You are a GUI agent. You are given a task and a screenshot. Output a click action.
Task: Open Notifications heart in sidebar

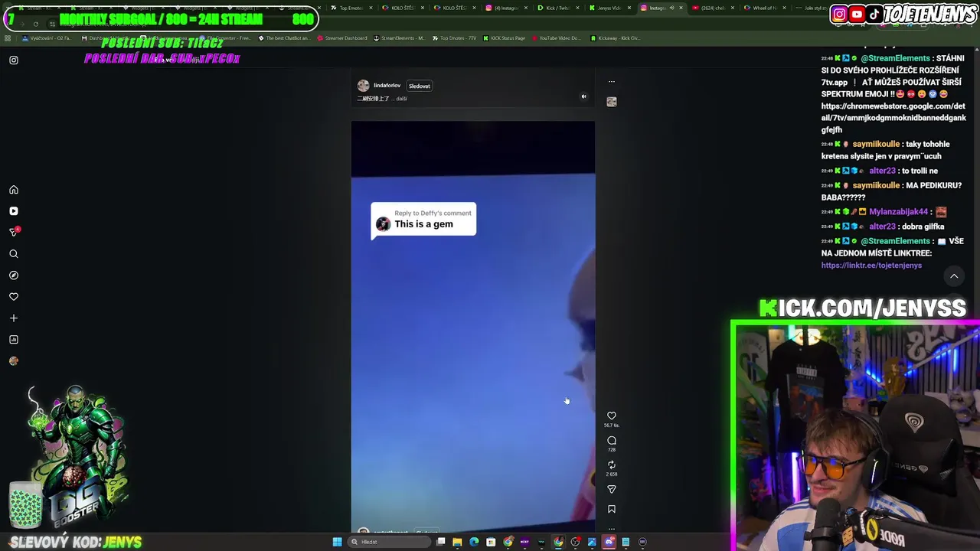tap(14, 297)
